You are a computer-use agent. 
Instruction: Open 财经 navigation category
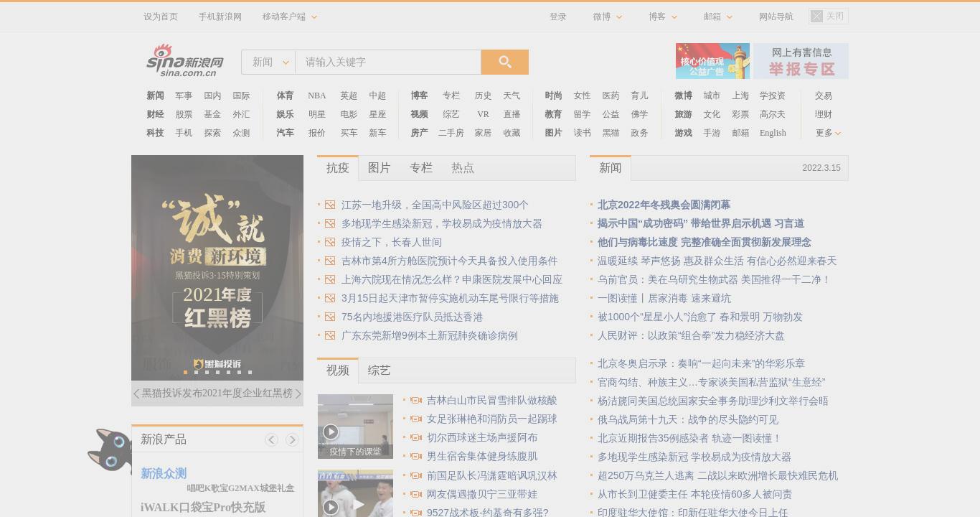point(155,114)
